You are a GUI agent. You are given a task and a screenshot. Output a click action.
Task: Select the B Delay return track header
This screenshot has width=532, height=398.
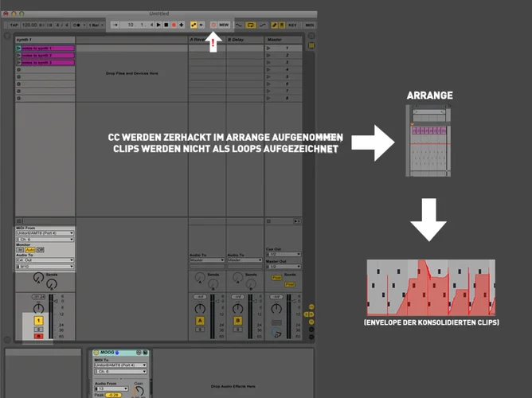click(x=245, y=40)
